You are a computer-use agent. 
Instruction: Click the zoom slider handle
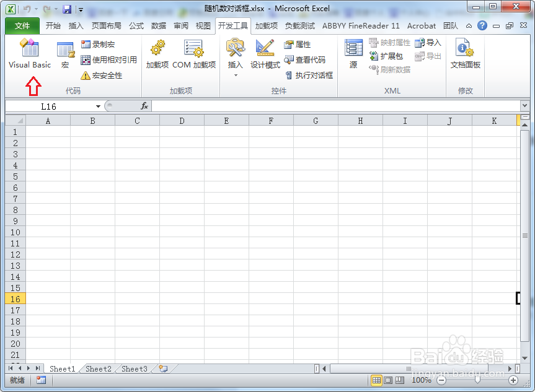point(477,380)
